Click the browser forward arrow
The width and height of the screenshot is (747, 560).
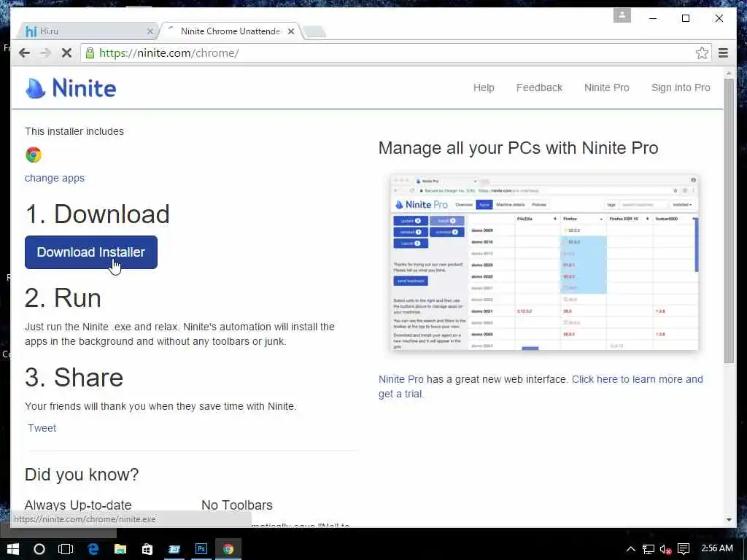point(45,52)
